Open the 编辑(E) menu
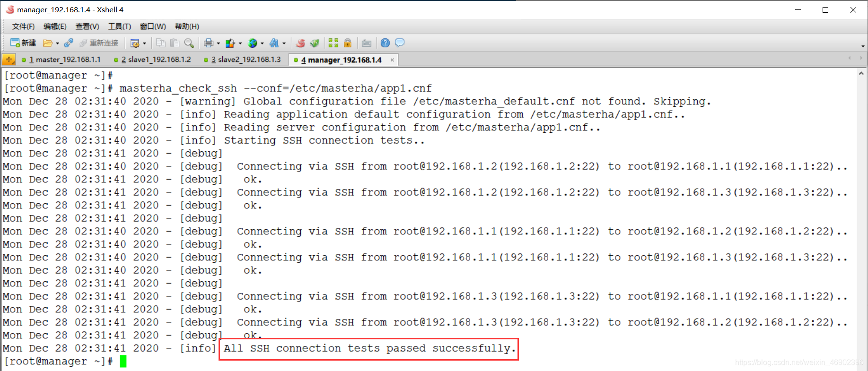Screen dimensions: 868x371 pyautogui.click(x=55, y=26)
